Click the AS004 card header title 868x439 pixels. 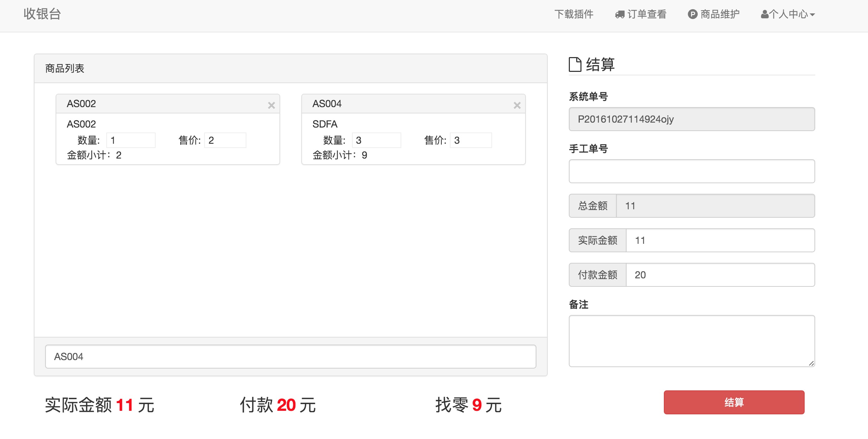click(x=327, y=104)
